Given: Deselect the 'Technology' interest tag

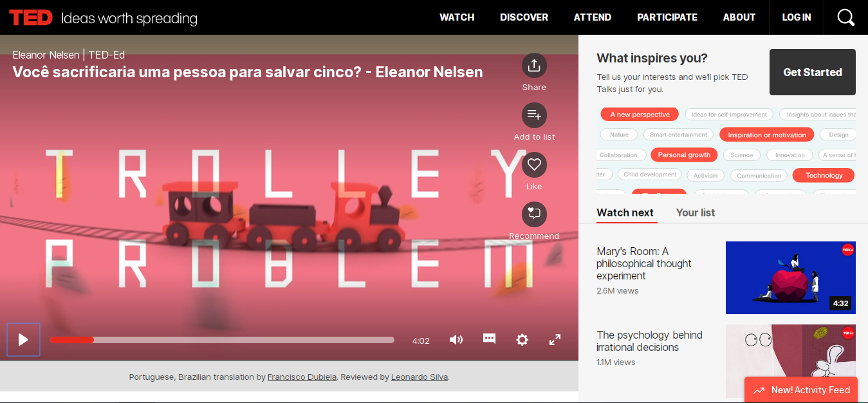Looking at the screenshot, I should (824, 175).
